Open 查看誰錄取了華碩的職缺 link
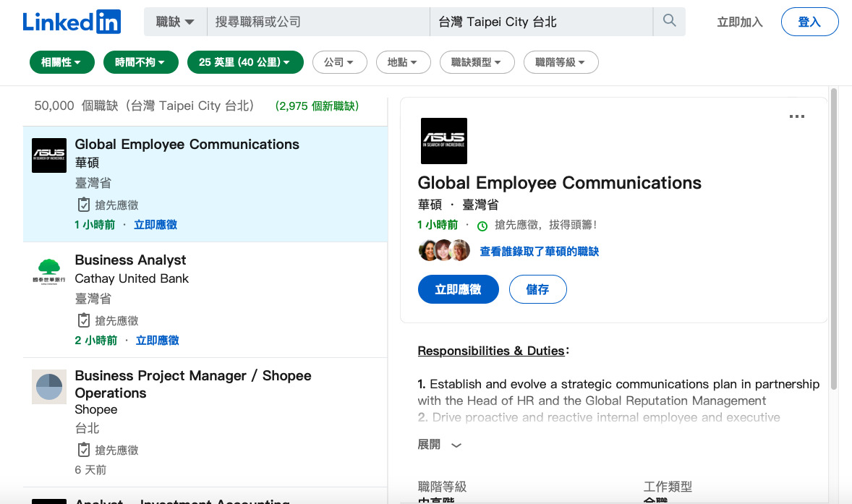The height and width of the screenshot is (504, 852). (539, 251)
